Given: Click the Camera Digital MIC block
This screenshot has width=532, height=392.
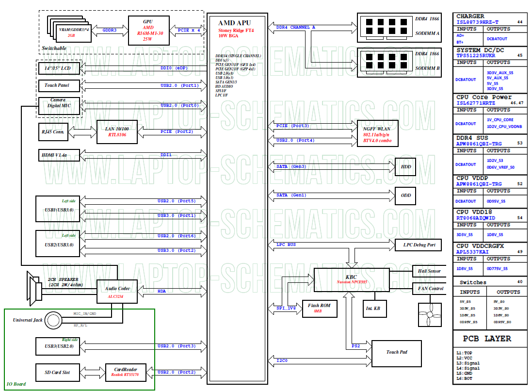Looking at the screenshot, I should [x=59, y=106].
